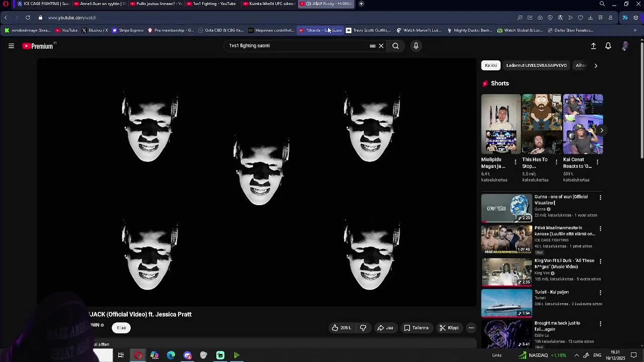This screenshot has height=362, width=644.
Task: Open the Turisti - Kui paljon video
Action: [507, 303]
